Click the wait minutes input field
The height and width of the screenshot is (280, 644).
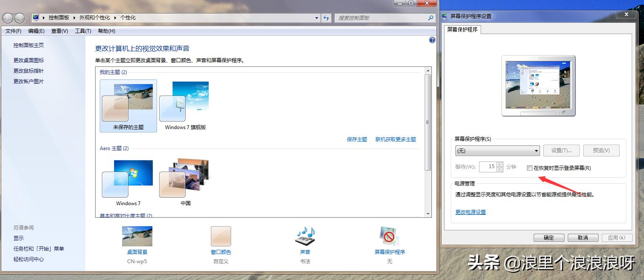[487, 167]
